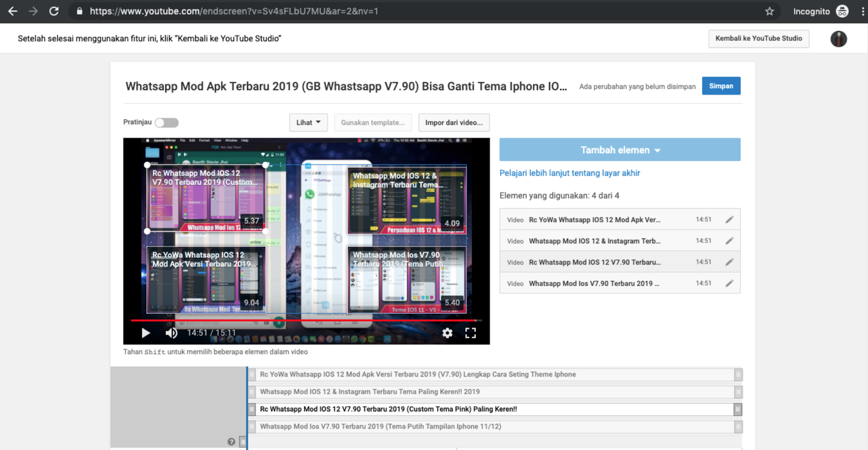Viewport: 868px width, 450px height.
Task: Select Tema Putih Tampilan Iphone timeline bar
Action: (495, 427)
